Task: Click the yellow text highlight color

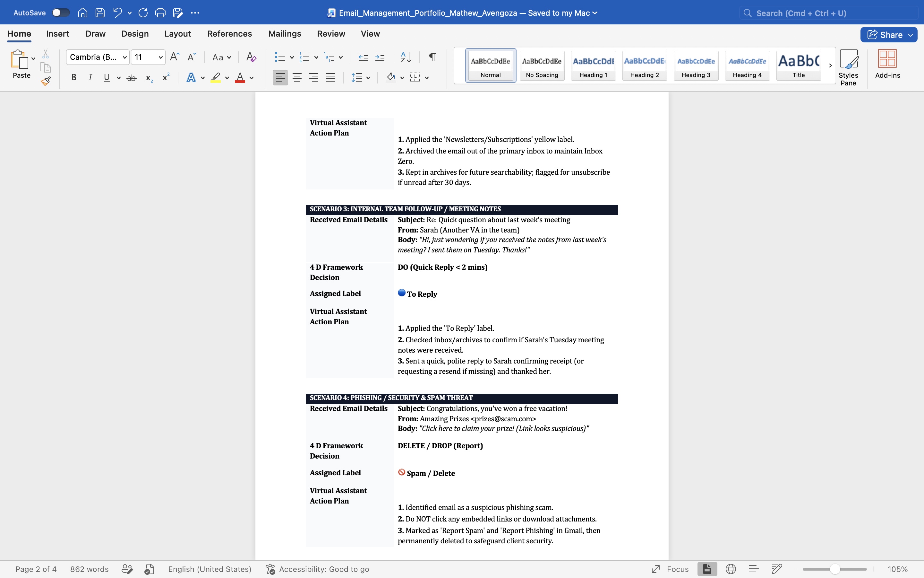Action: coord(215,78)
